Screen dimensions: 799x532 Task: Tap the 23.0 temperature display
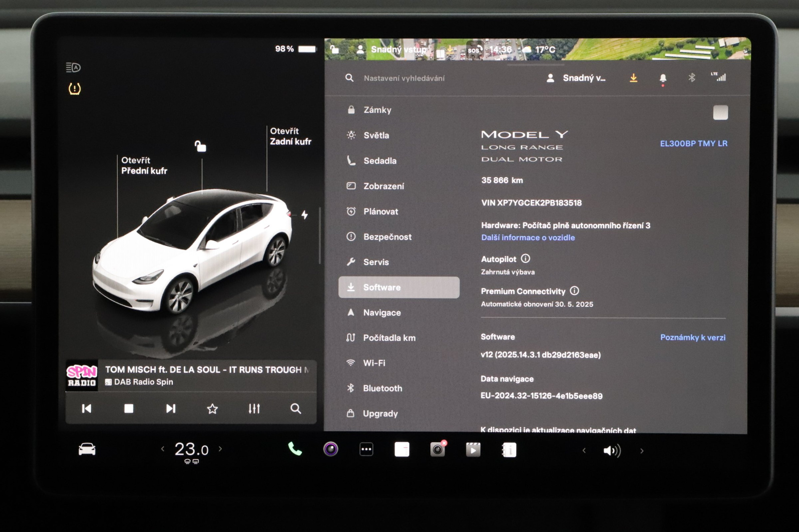click(x=191, y=449)
